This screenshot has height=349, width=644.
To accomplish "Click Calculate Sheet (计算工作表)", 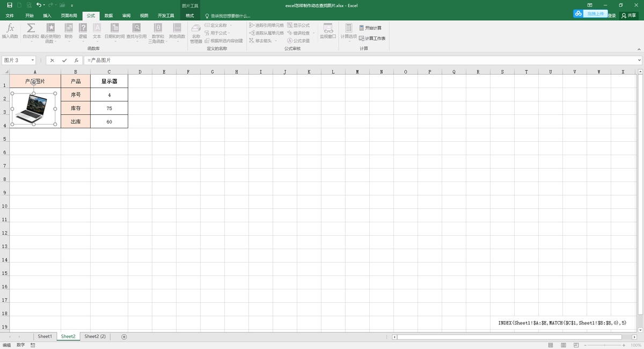I will [372, 39].
